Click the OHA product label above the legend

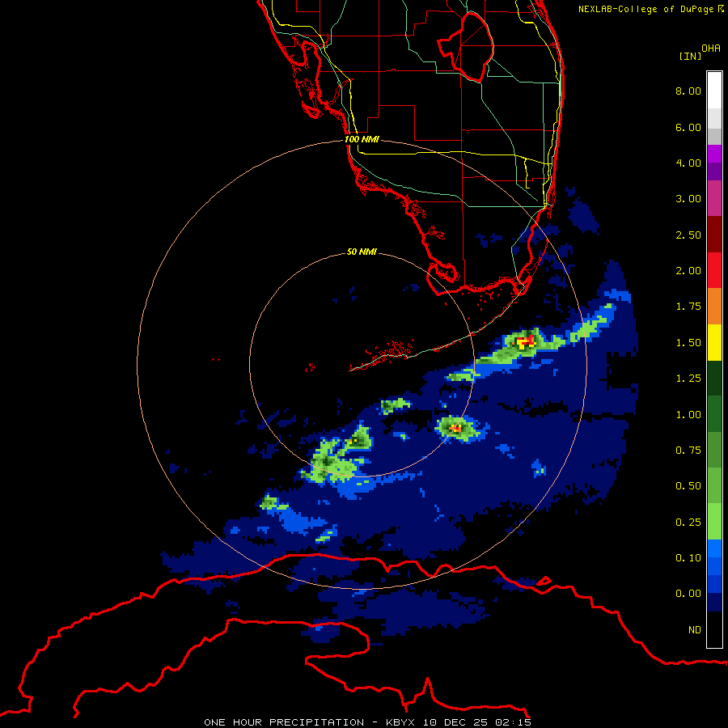tap(711, 49)
